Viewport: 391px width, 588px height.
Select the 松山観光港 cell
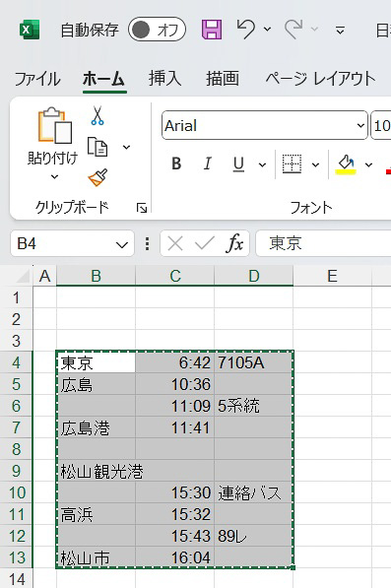[96, 471]
